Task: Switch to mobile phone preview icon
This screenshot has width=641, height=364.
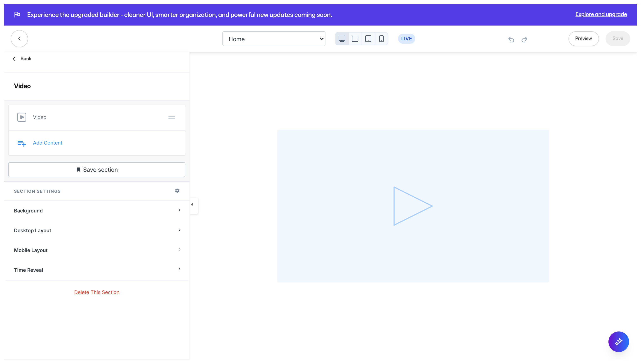Action: (381, 39)
